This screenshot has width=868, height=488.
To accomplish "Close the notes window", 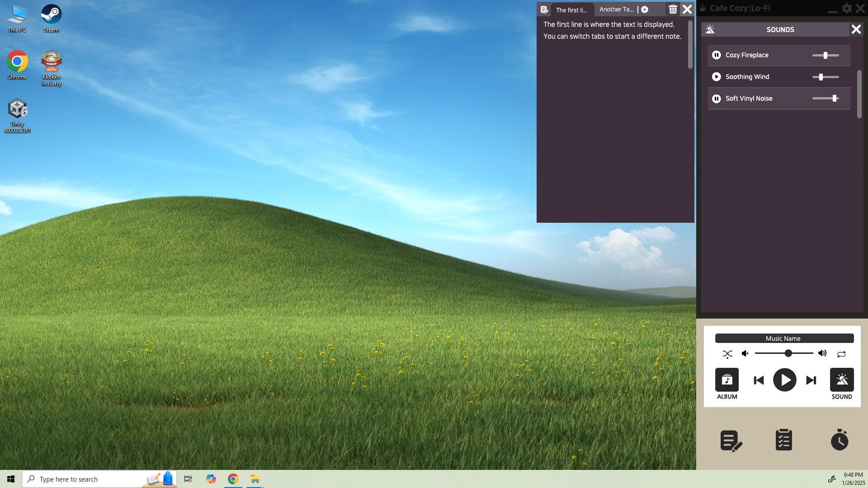I will [687, 9].
